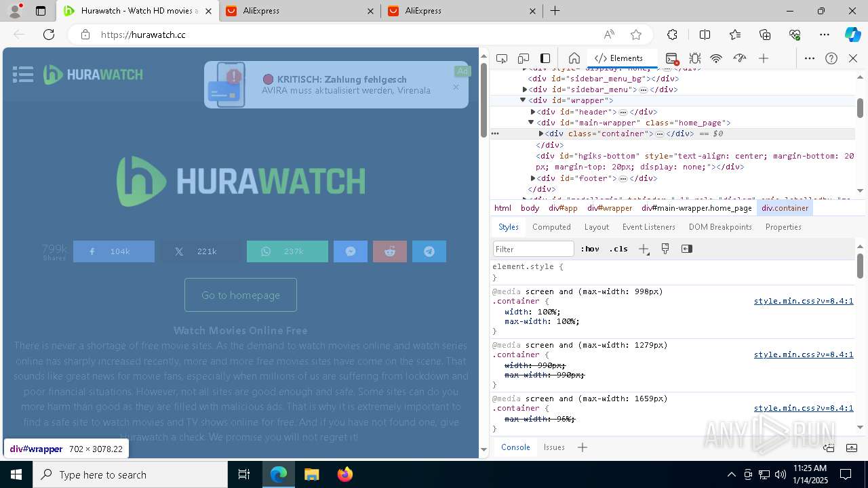Screen dimensions: 868x488
Task: Switch to the first AliExpress tab
Action: (299, 11)
